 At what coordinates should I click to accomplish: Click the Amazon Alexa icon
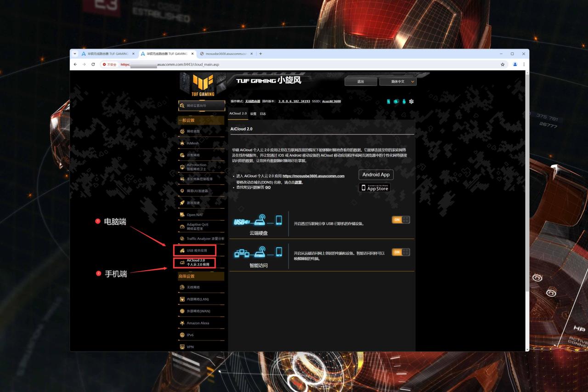click(x=182, y=323)
